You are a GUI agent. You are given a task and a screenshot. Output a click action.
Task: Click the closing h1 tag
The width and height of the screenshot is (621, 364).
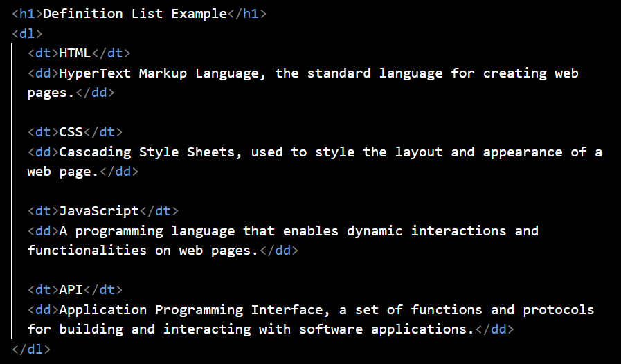tap(247, 14)
